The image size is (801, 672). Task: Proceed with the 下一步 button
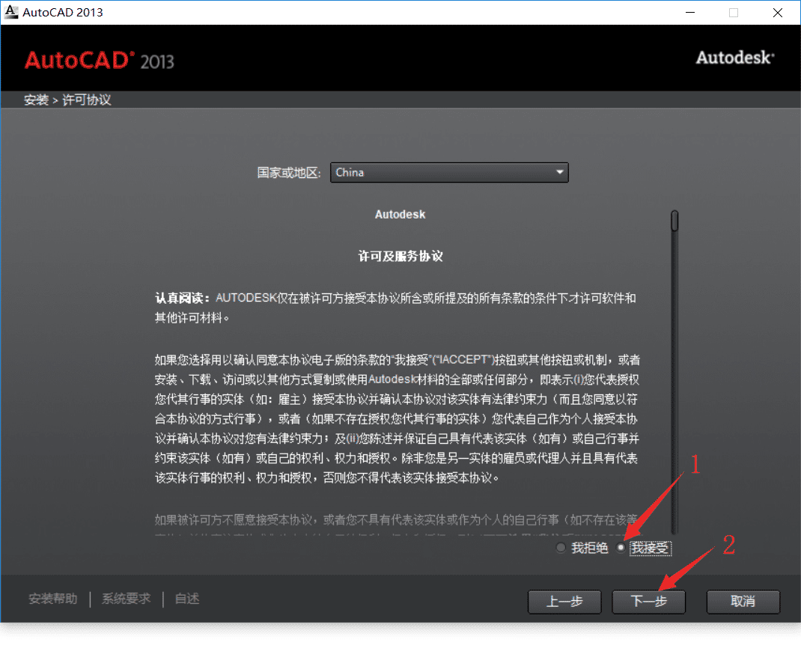pyautogui.click(x=648, y=602)
